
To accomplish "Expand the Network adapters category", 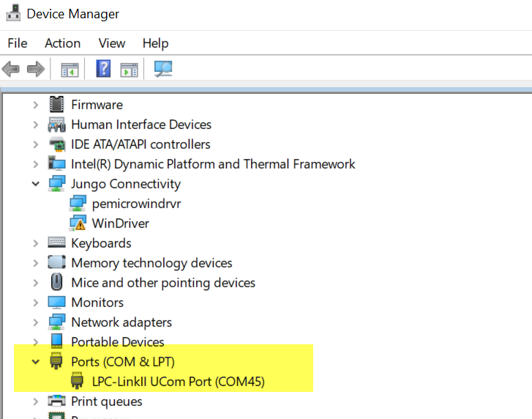I will [35, 322].
